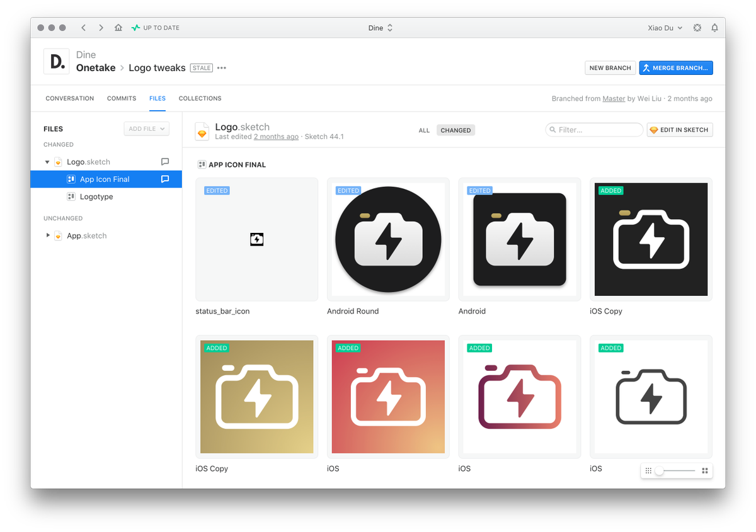The image size is (756, 532).
Task: Click the Logo.sketch file icon in header
Action: (x=202, y=131)
